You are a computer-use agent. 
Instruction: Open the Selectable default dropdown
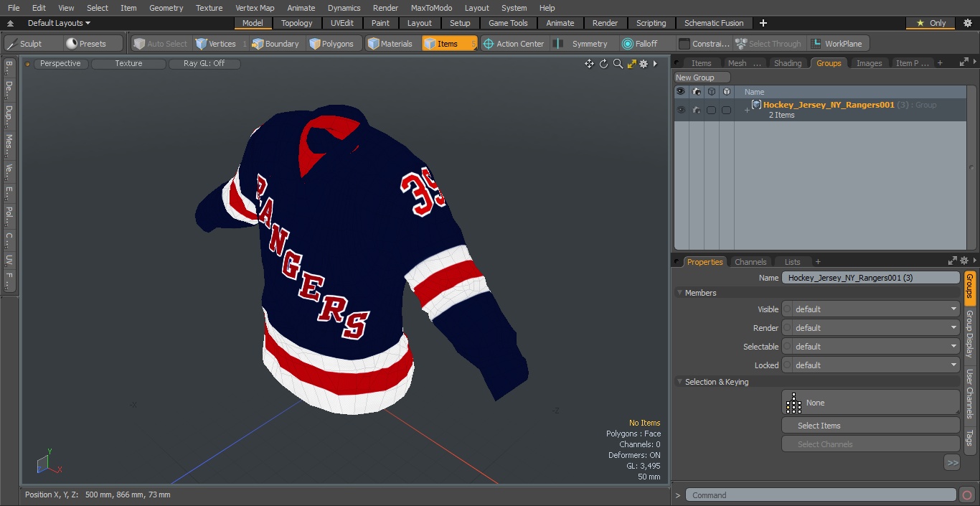point(875,347)
